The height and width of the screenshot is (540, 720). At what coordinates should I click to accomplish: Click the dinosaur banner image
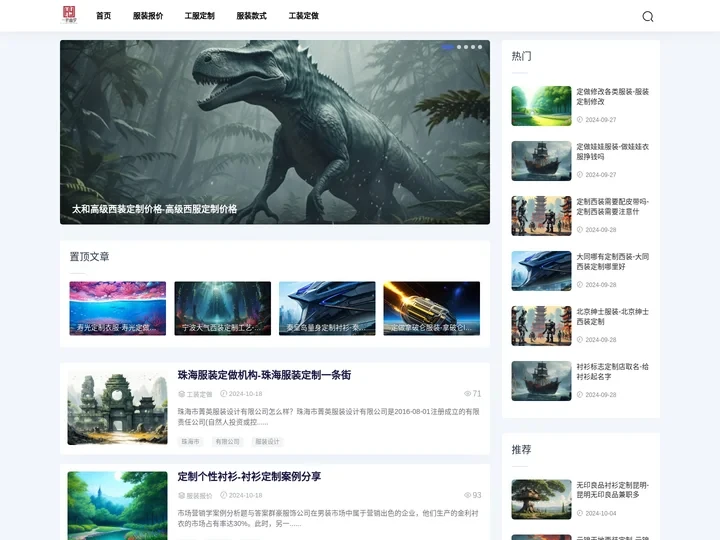[274, 130]
